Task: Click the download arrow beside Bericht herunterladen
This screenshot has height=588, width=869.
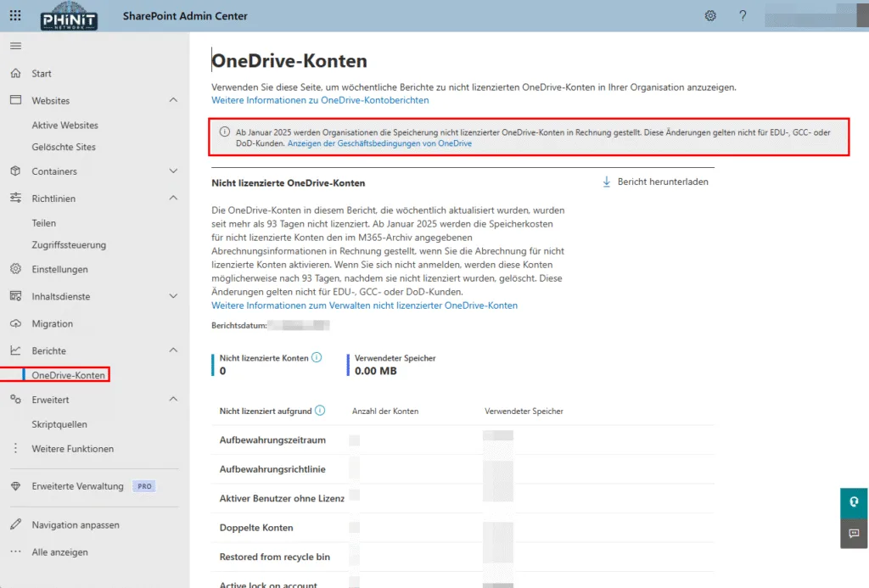Action: 606,181
